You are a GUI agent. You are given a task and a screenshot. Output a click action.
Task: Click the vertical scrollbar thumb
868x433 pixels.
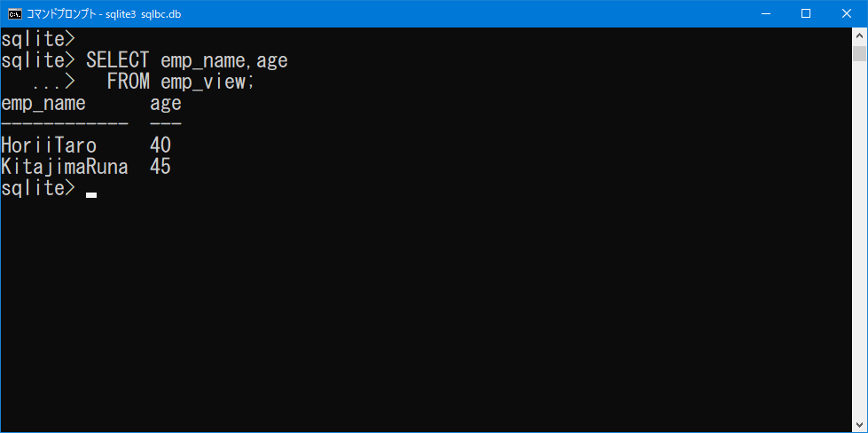tap(859, 54)
